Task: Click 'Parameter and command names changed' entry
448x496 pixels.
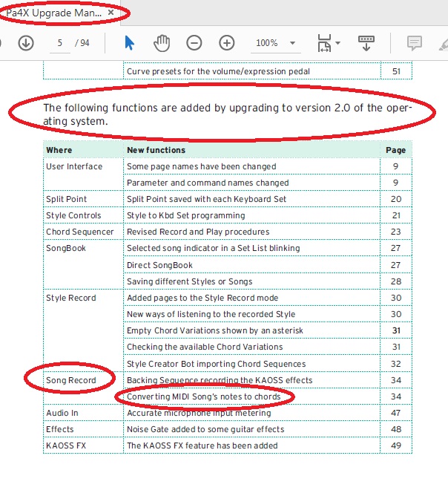Action: pos(208,183)
